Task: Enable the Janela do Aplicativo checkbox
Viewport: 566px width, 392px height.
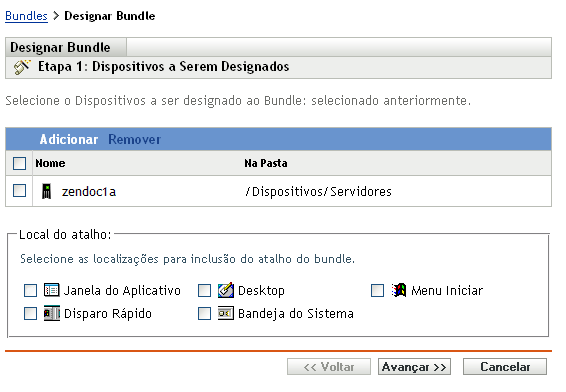Action: pos(30,290)
